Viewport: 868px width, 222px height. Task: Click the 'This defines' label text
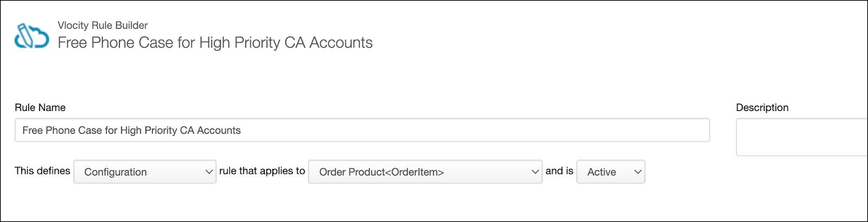coord(42,171)
